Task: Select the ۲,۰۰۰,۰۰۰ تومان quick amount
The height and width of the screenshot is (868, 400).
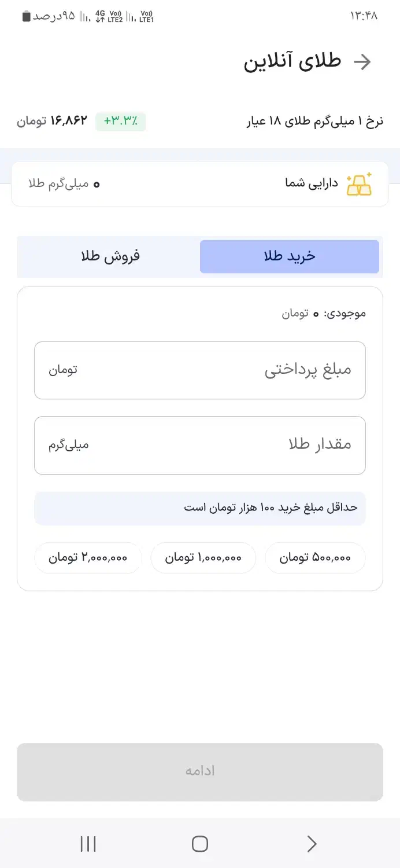Action: pos(88,558)
